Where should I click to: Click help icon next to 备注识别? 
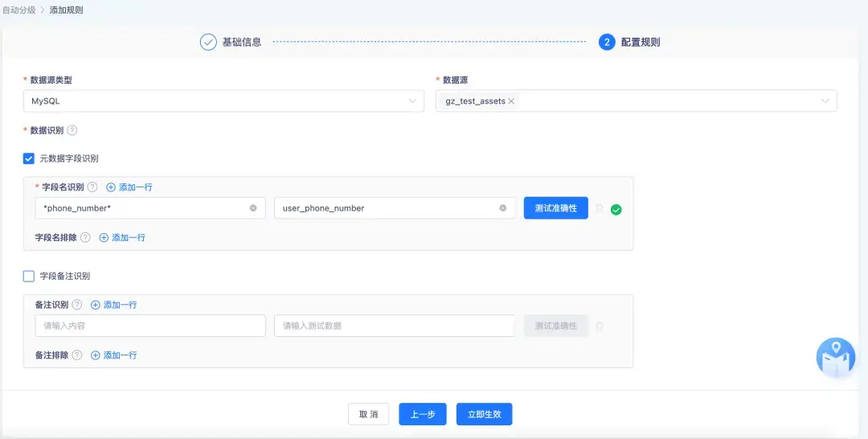pyautogui.click(x=77, y=305)
